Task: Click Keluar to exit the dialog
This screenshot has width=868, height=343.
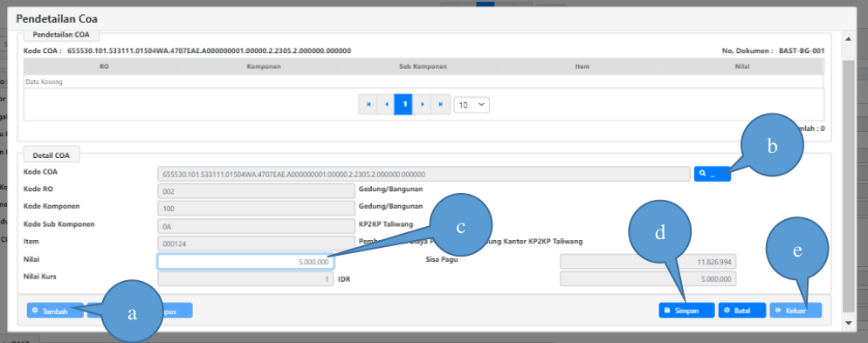Action: click(x=796, y=311)
